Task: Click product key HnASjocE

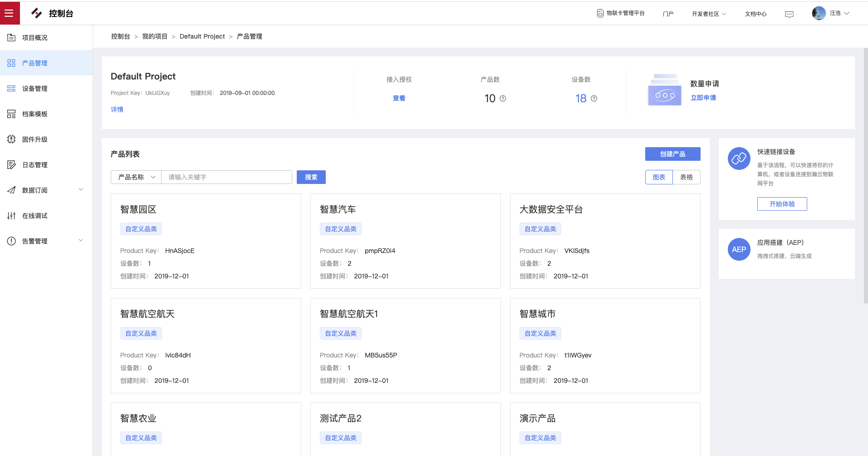Action: point(180,251)
